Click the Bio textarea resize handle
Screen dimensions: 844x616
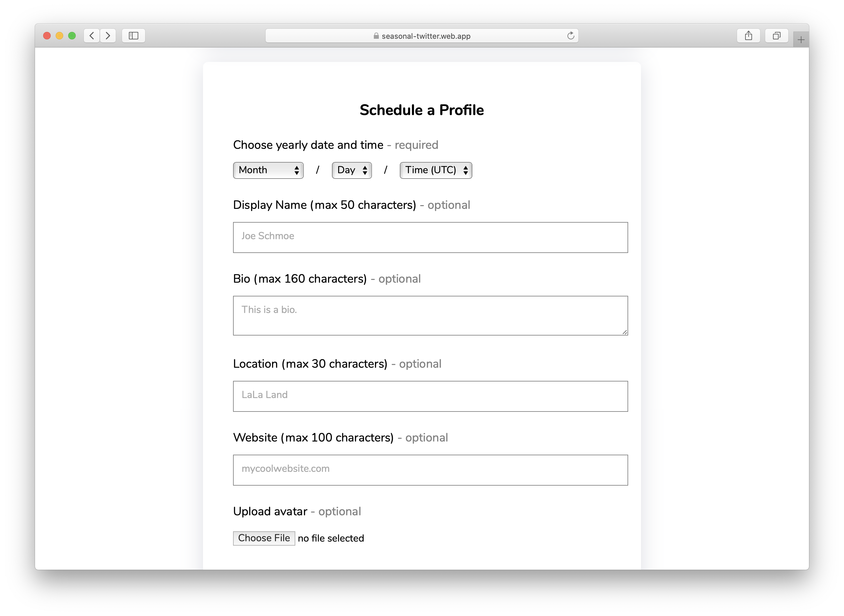click(x=625, y=331)
